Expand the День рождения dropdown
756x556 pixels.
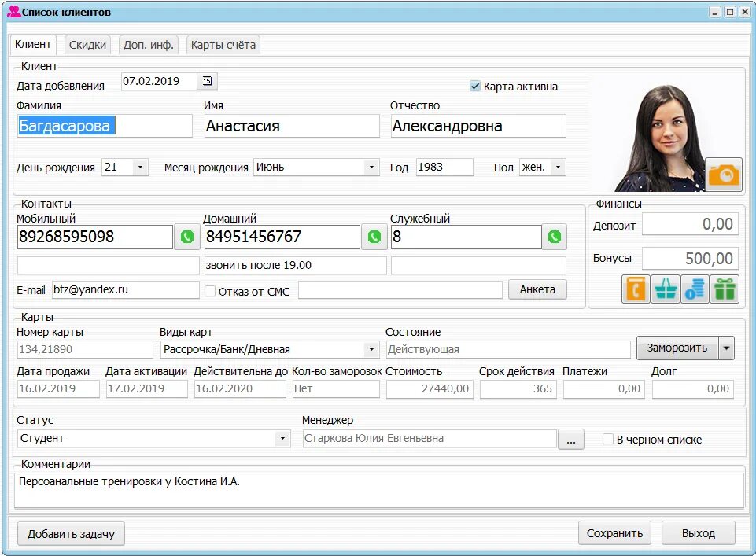(140, 168)
